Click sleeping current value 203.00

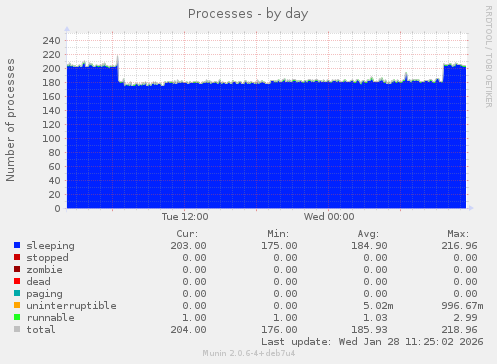coord(188,246)
